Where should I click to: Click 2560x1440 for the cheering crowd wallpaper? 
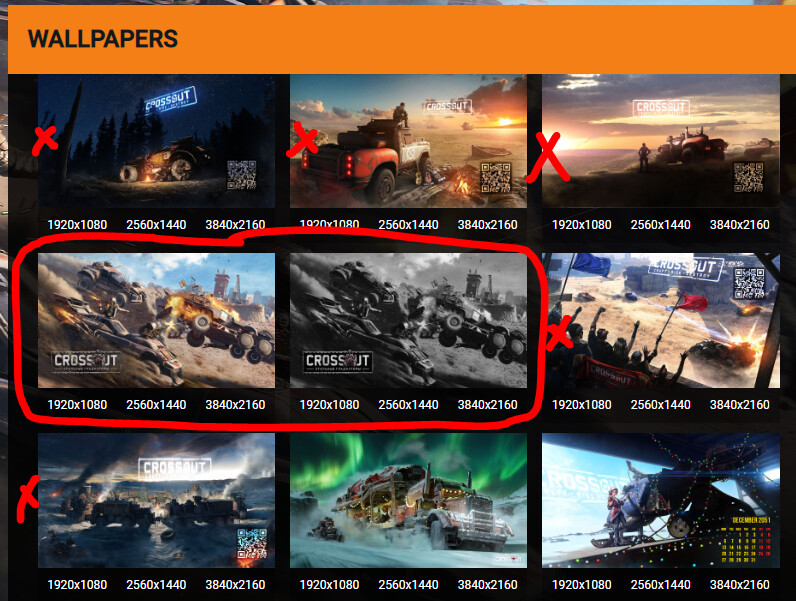660,405
